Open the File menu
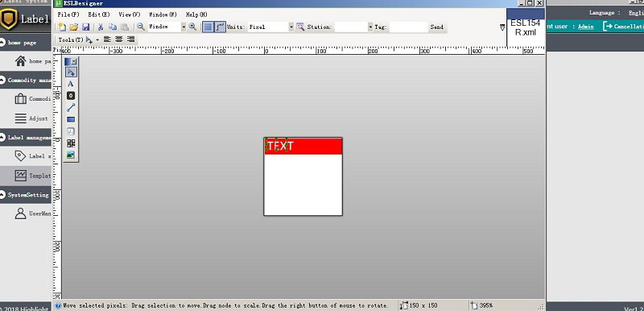Screen dimensions: 644x311 tap(68, 15)
